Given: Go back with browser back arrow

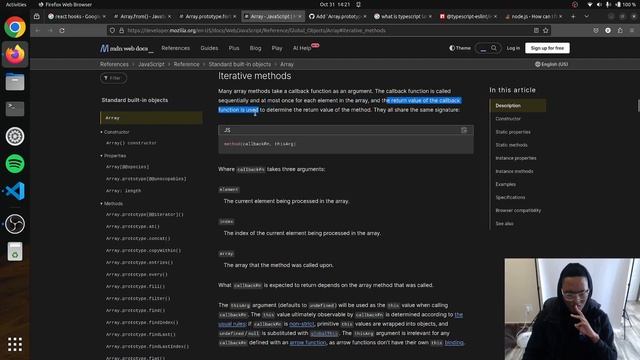Looking at the screenshot, I should (x=38, y=30).
